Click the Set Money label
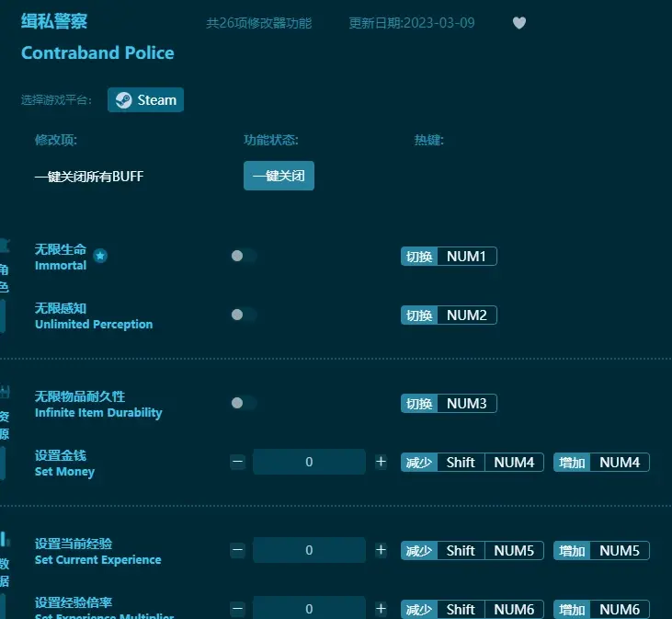This screenshot has height=619, width=672. click(64, 472)
